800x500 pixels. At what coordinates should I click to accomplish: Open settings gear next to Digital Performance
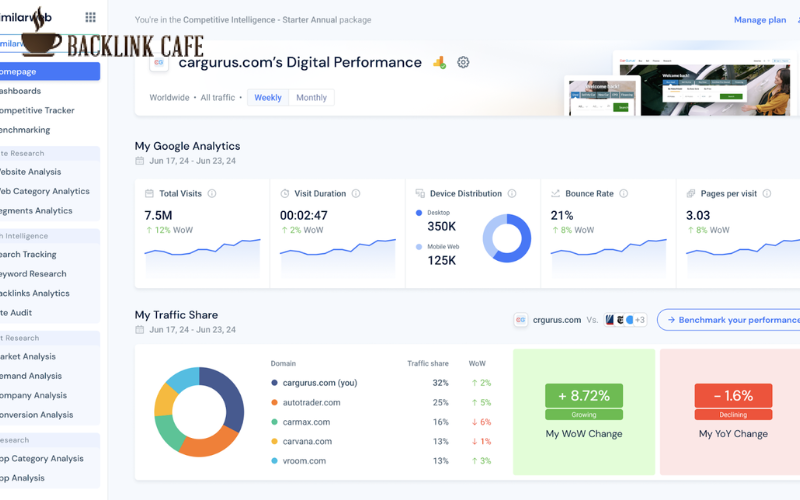pos(463,62)
